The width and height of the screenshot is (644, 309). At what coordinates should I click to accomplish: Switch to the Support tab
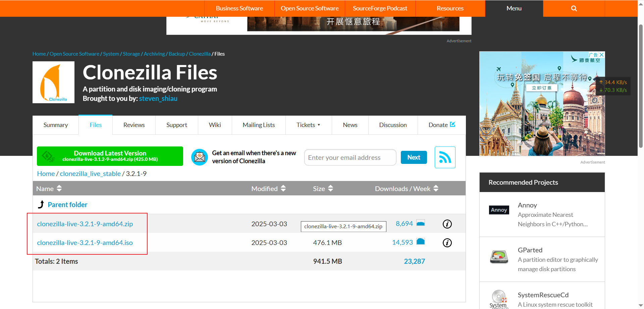(177, 125)
